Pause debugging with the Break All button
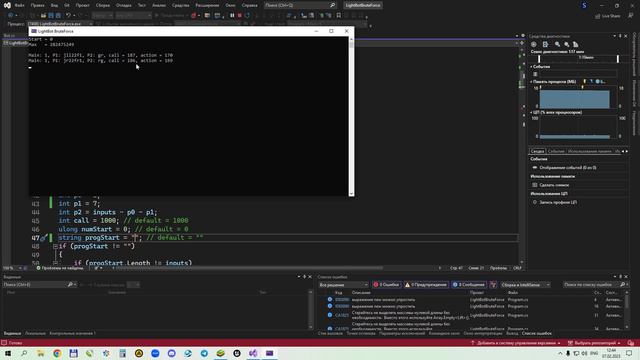This screenshot has width=640, height=360. [x=232, y=16]
